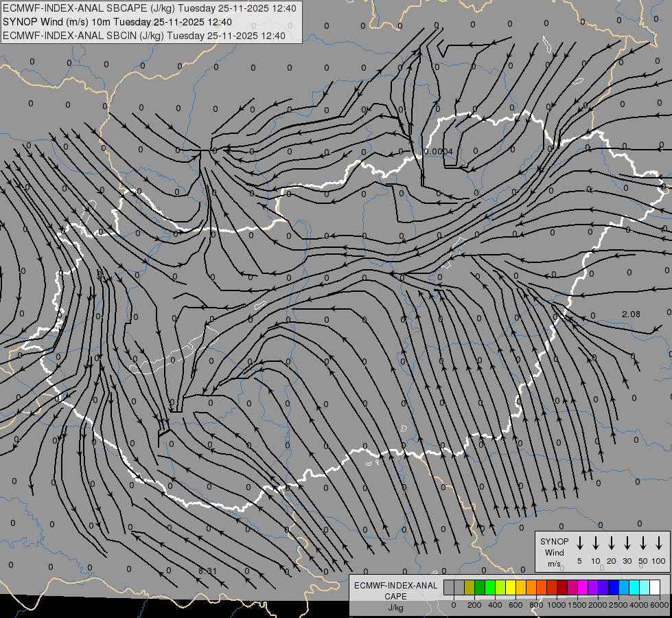Click the SBCIN title line in header
Image resolution: width=672 pixels, height=618 pixels.
[x=144, y=36]
